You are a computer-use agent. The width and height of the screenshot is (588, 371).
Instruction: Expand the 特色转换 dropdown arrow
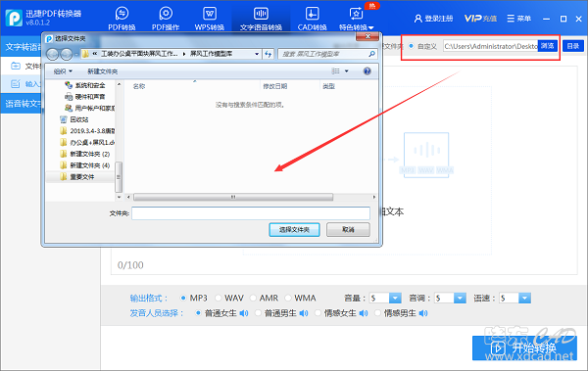pos(370,27)
